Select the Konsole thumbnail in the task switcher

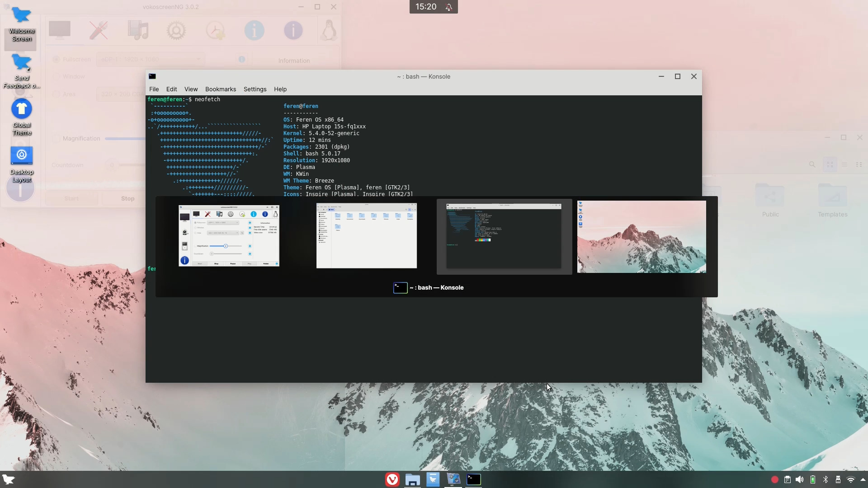coord(503,236)
